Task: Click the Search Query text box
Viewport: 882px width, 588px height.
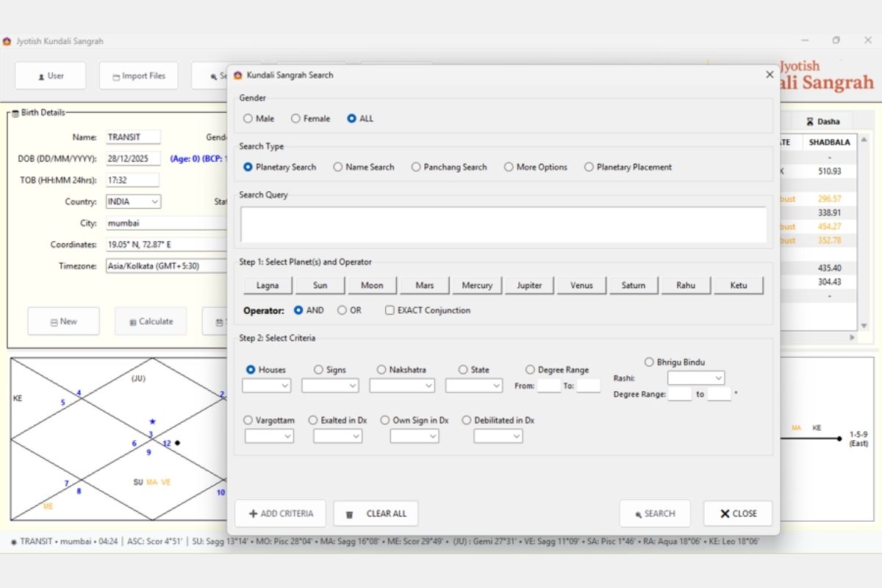Action: click(x=503, y=224)
